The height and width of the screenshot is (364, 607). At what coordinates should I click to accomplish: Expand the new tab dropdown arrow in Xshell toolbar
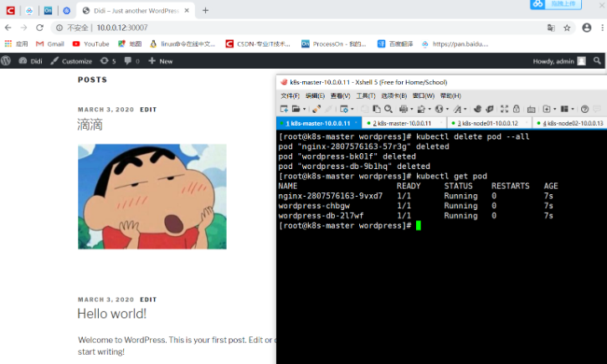pos(555,110)
